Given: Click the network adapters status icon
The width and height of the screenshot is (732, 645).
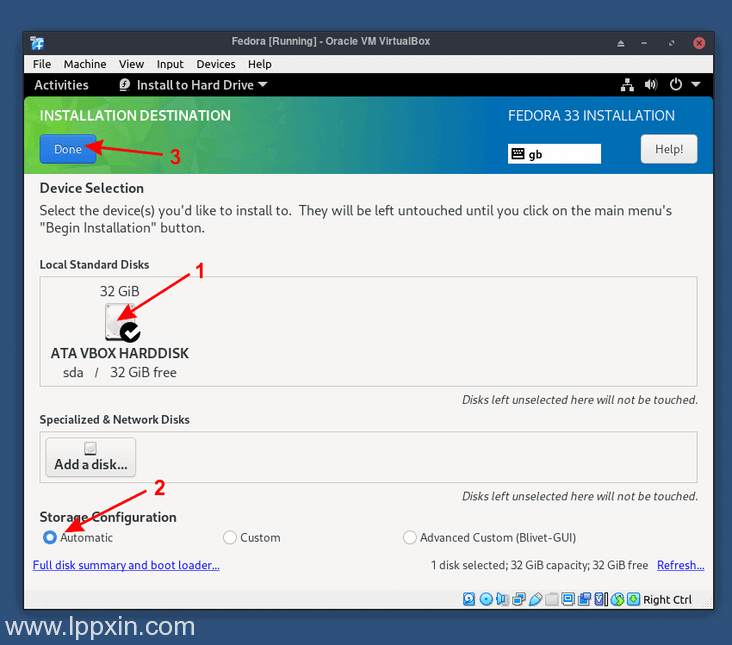Looking at the screenshot, I should click(519, 599).
